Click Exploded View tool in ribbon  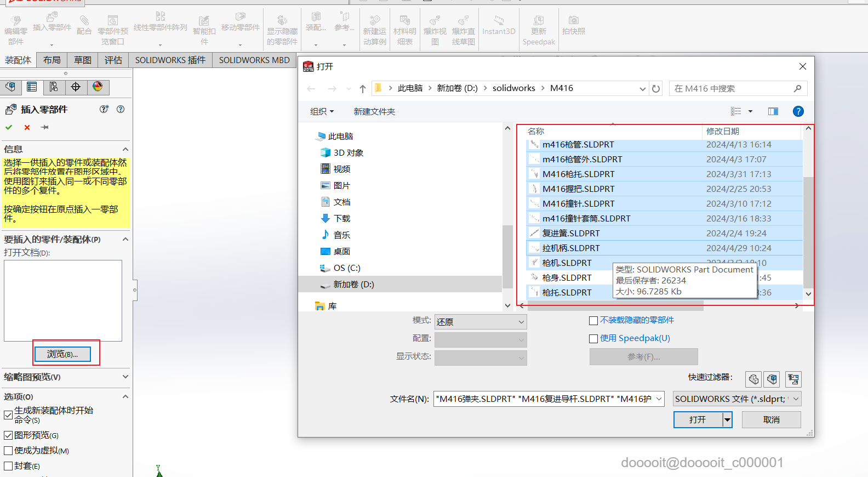coord(435,31)
